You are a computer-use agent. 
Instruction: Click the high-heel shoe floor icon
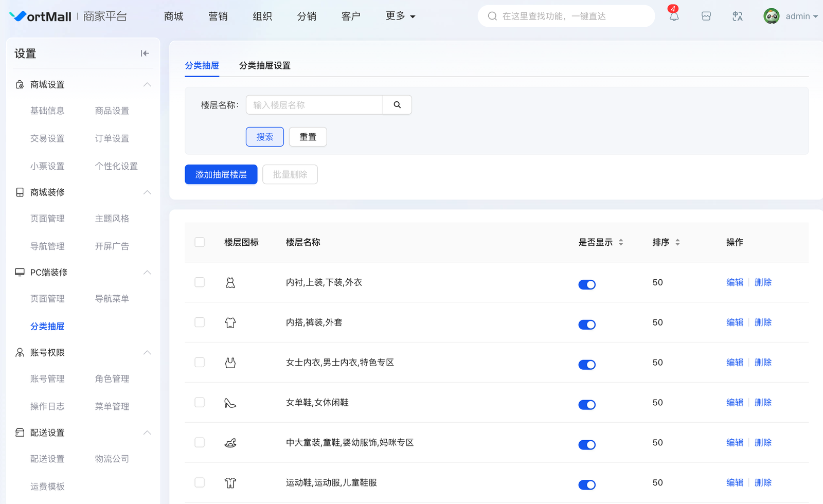pos(230,403)
